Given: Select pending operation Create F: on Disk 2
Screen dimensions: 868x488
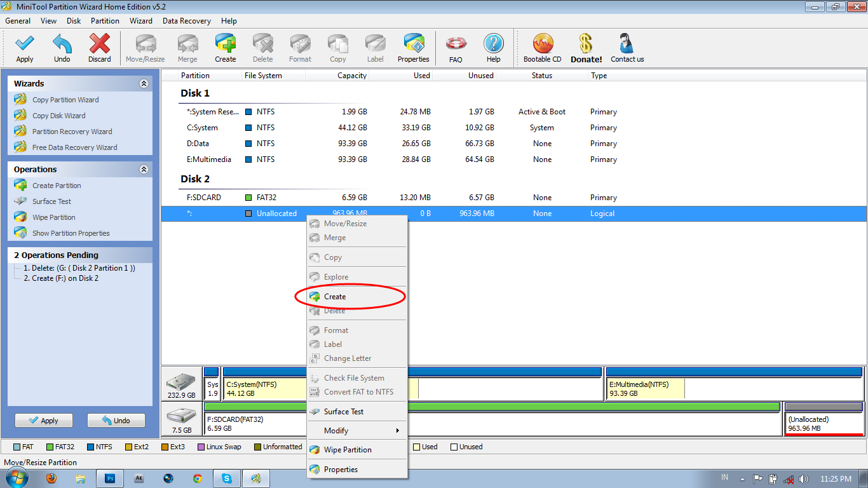Looking at the screenshot, I should click(x=61, y=278).
